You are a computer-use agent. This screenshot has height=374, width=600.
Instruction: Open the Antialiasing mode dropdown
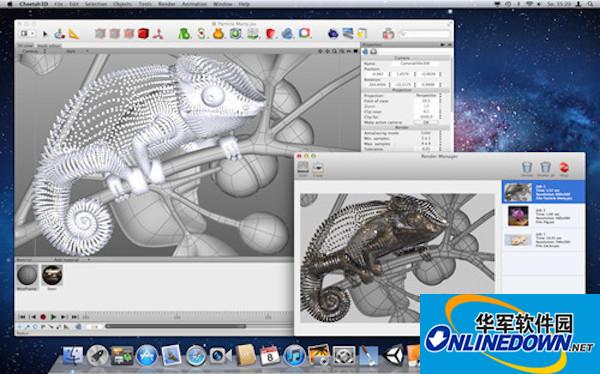click(x=428, y=133)
